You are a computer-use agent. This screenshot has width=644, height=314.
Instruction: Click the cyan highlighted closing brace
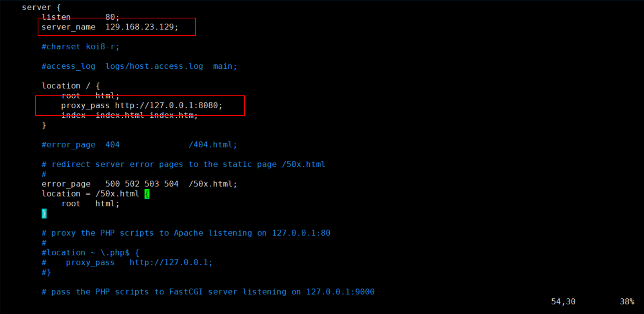click(x=44, y=214)
